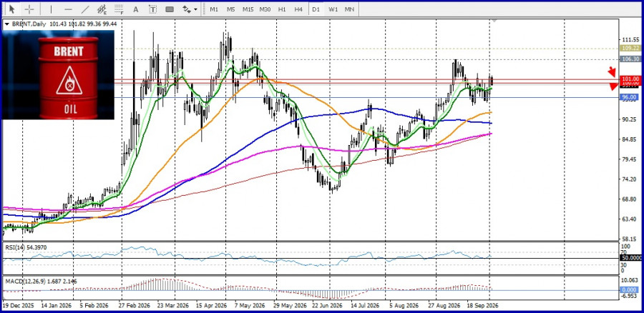Select the D1 daily timeframe
The height and width of the screenshot is (313, 644).
(316, 9)
